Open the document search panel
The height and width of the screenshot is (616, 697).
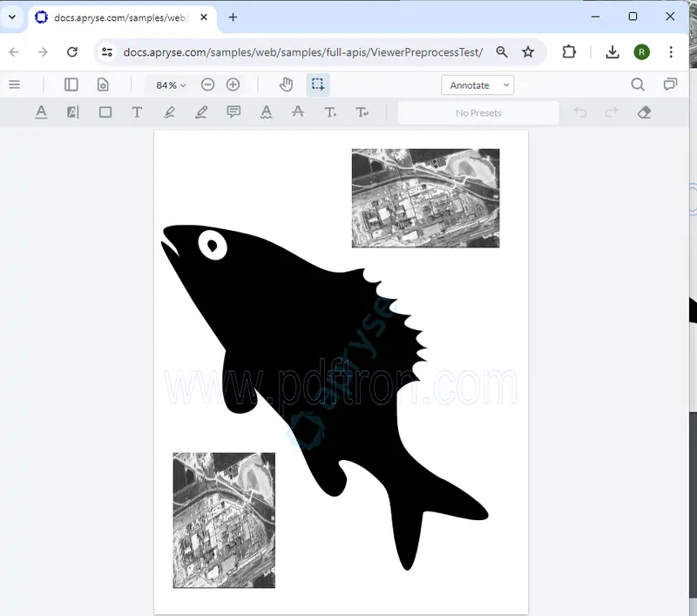click(x=638, y=85)
